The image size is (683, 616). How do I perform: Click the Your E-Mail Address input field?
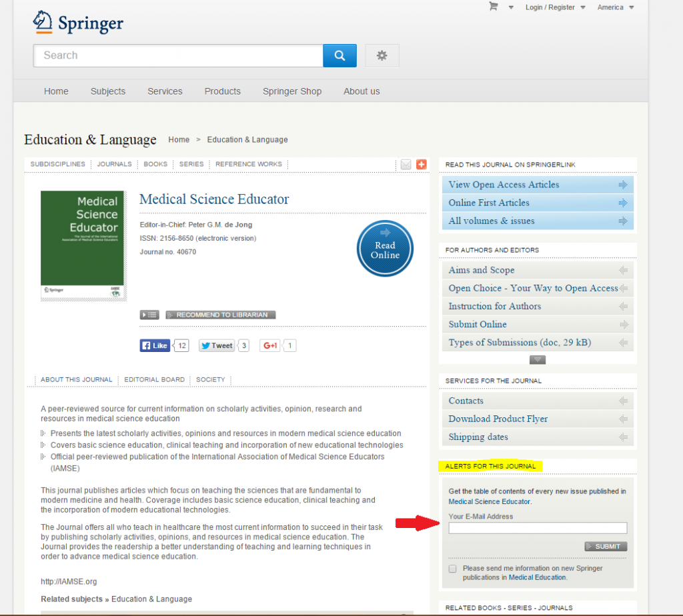[538, 528]
